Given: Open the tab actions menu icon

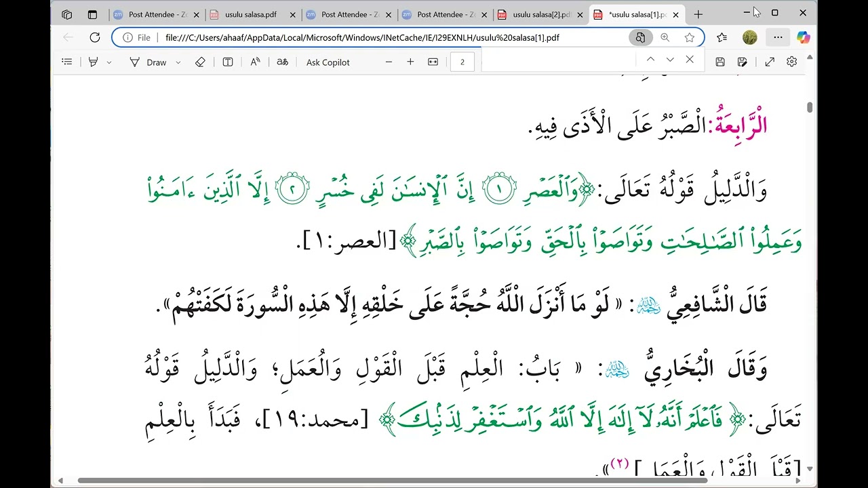Looking at the screenshot, I should [x=92, y=14].
